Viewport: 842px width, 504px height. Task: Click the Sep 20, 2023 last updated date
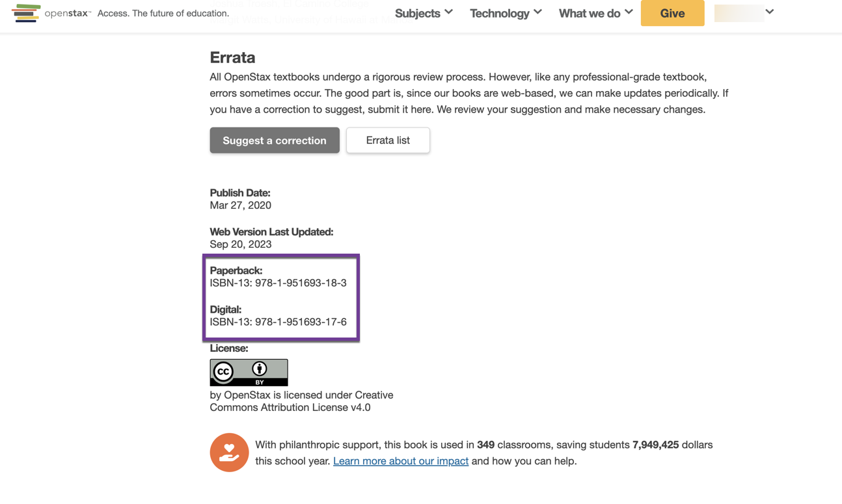click(240, 244)
